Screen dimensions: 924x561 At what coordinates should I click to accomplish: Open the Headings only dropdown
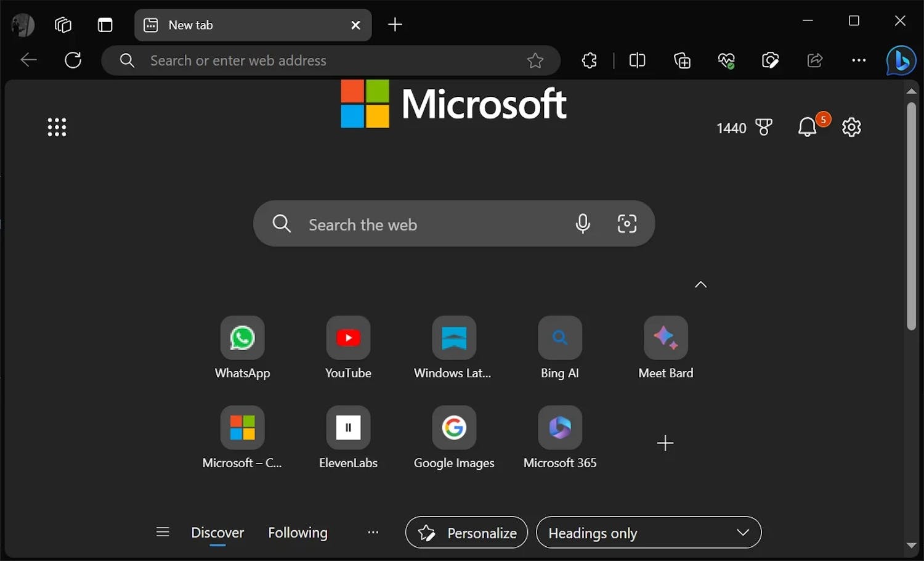tap(649, 533)
